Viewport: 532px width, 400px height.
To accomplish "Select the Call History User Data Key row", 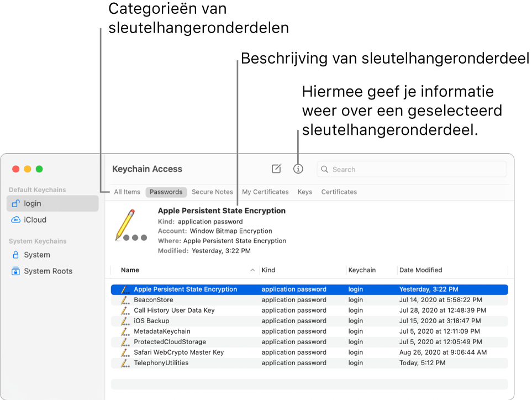I will pos(309,310).
